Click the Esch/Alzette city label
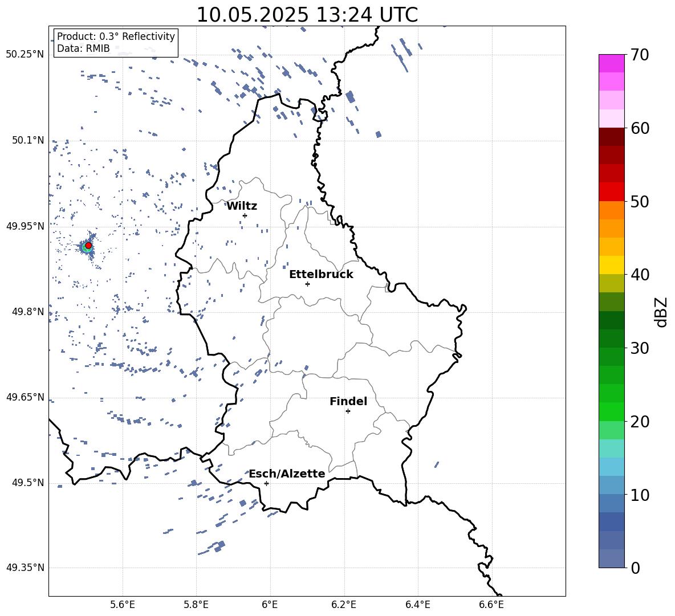This screenshot has width=675, height=616. pos(287,474)
